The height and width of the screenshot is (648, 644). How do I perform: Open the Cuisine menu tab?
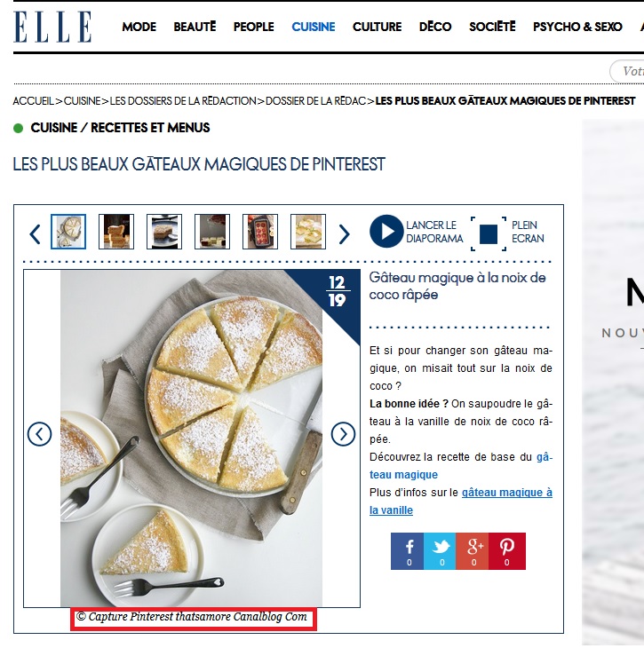pos(313,27)
